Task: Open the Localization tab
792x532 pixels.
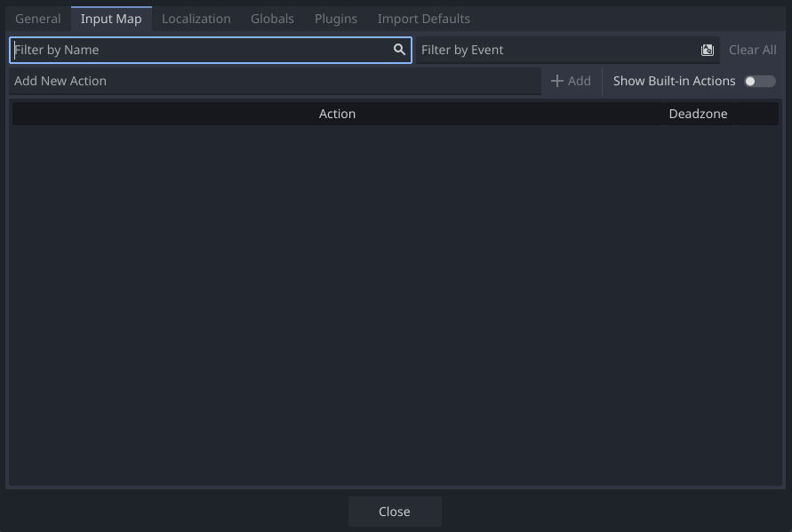Action: tap(196, 18)
